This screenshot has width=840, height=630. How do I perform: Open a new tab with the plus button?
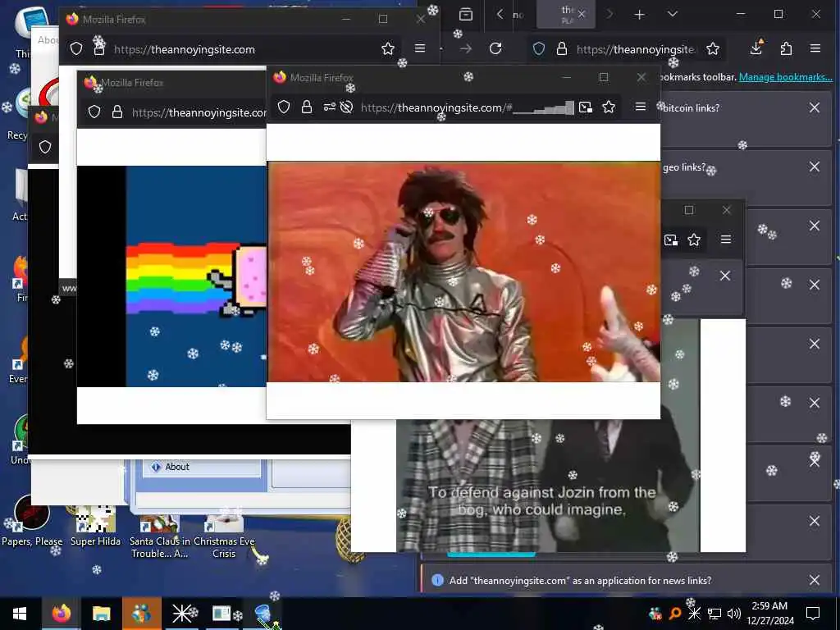pyautogui.click(x=640, y=15)
